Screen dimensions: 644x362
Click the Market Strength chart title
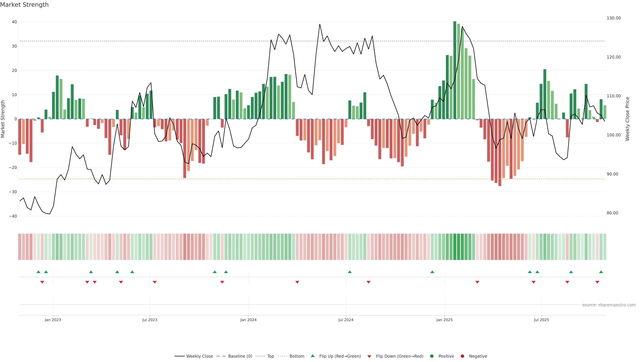coord(24,5)
